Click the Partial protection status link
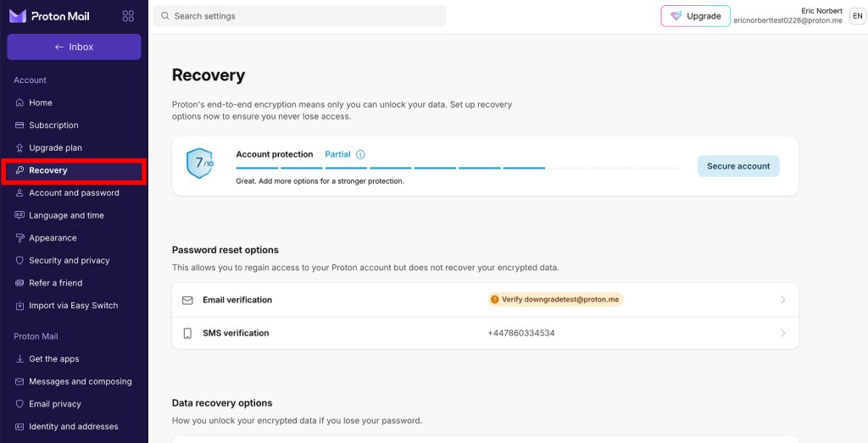The width and height of the screenshot is (868, 443). point(337,154)
